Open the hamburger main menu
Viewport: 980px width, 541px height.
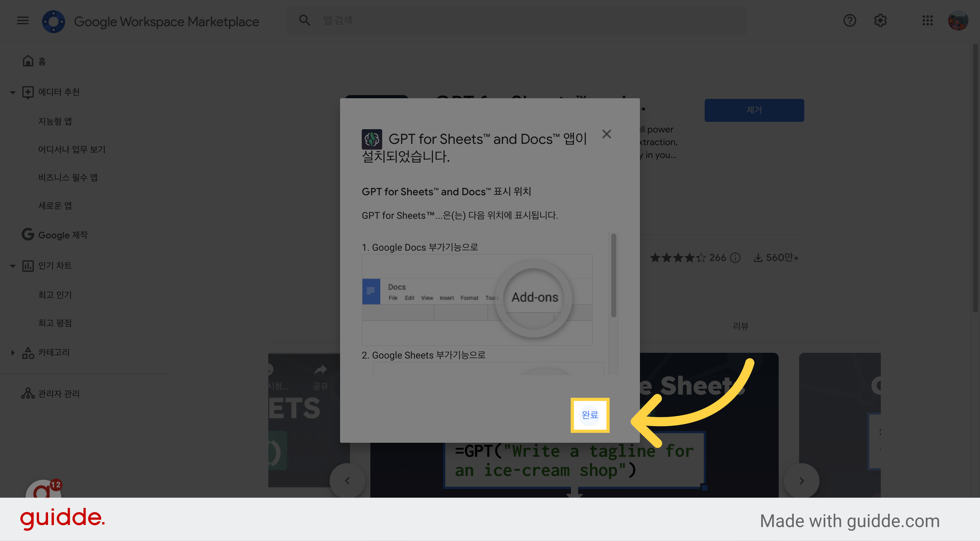[x=23, y=20]
